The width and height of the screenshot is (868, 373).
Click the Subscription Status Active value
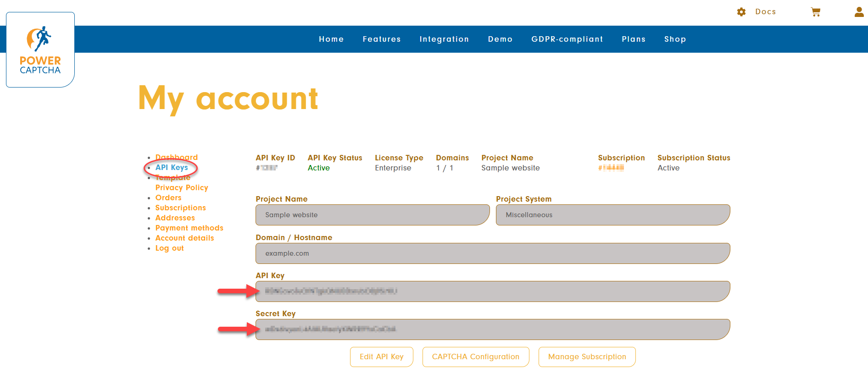[x=668, y=168]
